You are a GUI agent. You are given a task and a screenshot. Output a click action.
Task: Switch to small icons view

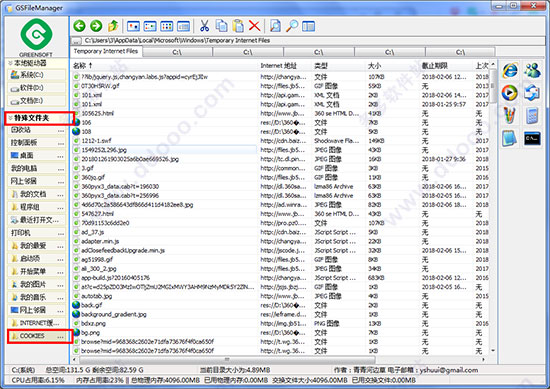(x=150, y=26)
